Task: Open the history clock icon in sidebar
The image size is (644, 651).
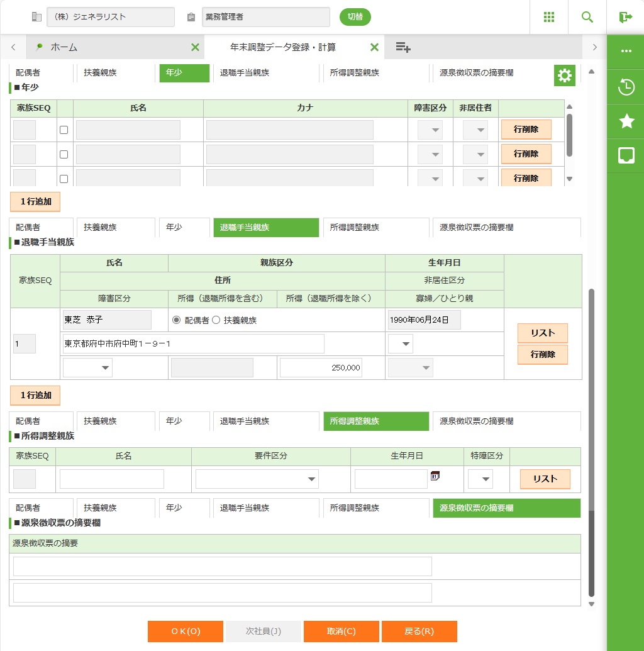Action: tap(626, 87)
